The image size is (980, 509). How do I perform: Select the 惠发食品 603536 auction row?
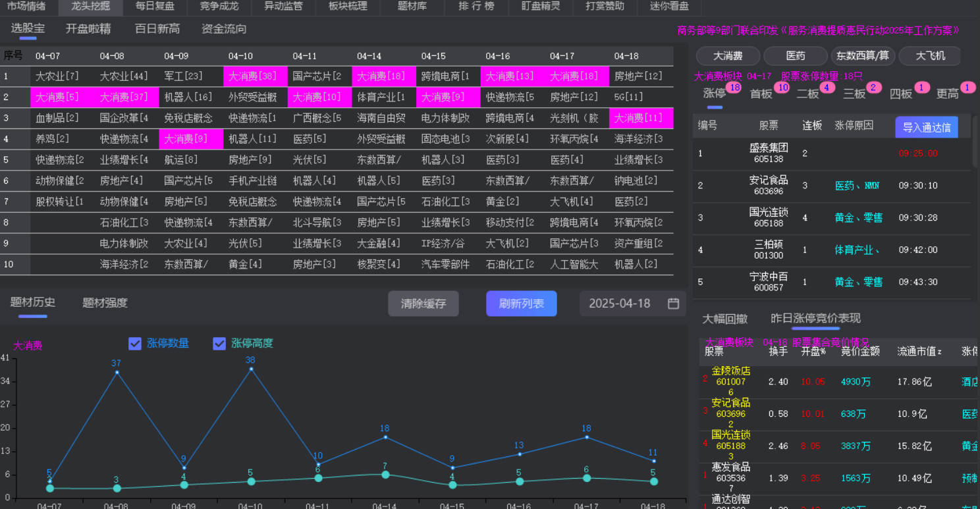coord(839,478)
